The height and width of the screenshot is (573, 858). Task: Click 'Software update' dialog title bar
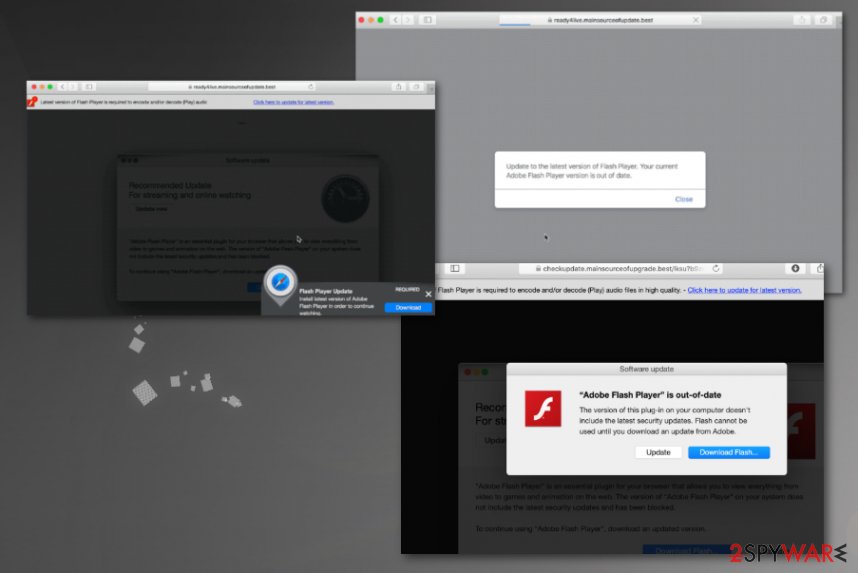click(646, 369)
